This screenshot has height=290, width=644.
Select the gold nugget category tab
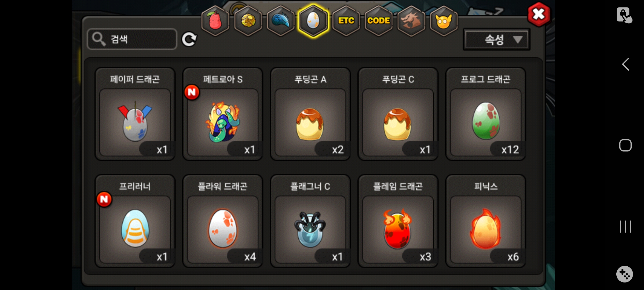coord(248,21)
